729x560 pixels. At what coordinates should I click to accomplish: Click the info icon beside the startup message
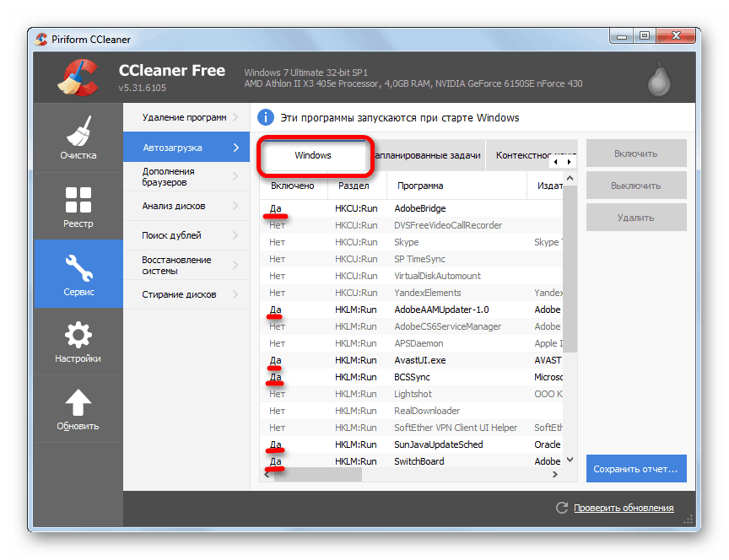click(x=266, y=117)
